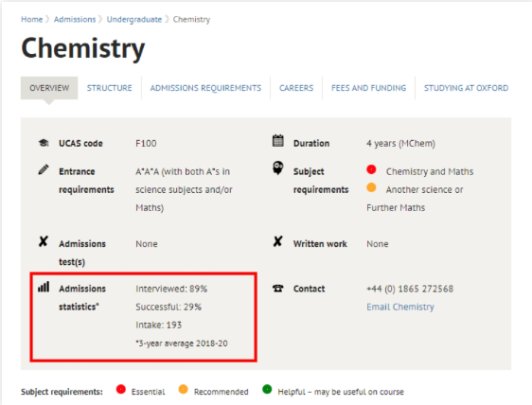The width and height of the screenshot is (532, 405).
Task: Click the green Helpful legend dot
Action: coord(267,389)
